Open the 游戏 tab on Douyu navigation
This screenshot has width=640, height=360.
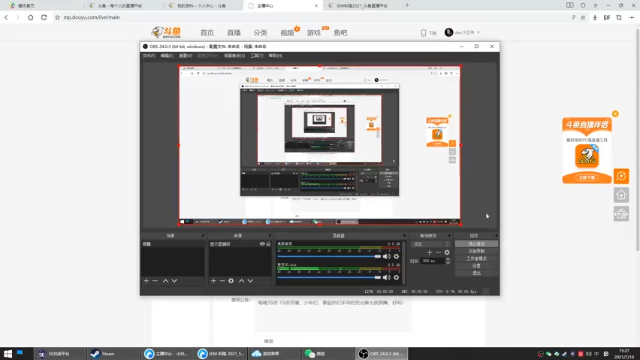coord(314,33)
